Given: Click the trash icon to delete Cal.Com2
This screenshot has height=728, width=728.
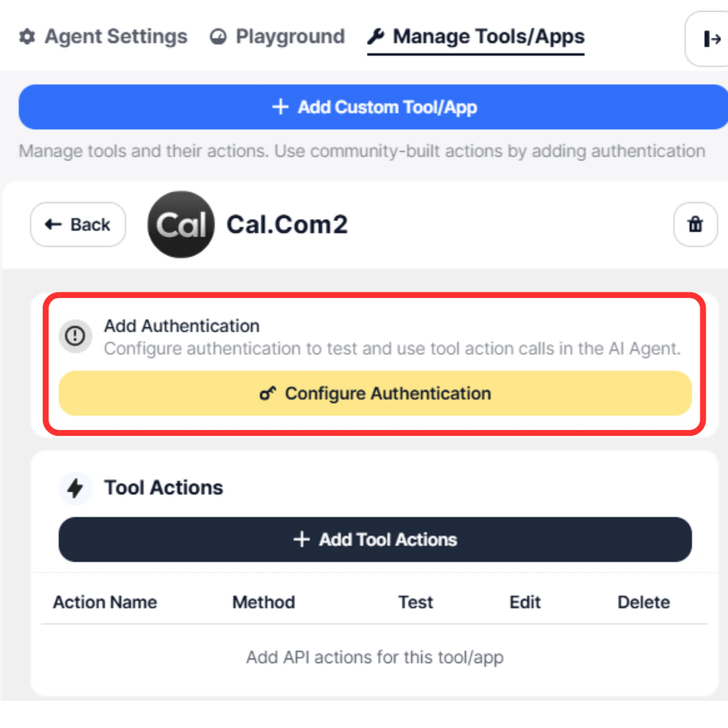Looking at the screenshot, I should pos(695,224).
